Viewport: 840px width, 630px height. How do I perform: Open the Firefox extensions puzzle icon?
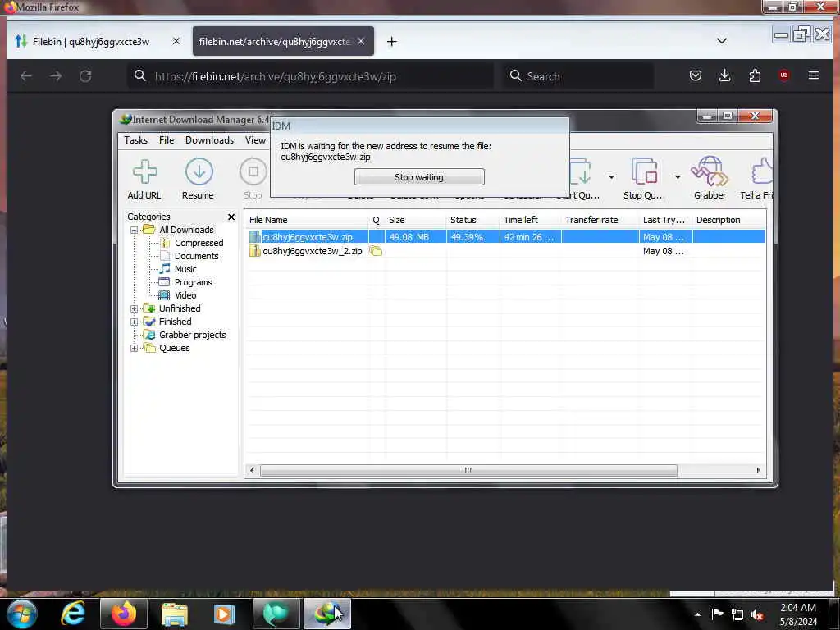[x=755, y=75]
